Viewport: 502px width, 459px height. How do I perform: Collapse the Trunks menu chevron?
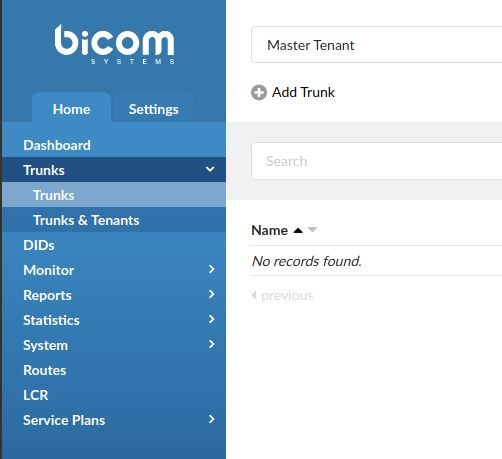(x=210, y=169)
